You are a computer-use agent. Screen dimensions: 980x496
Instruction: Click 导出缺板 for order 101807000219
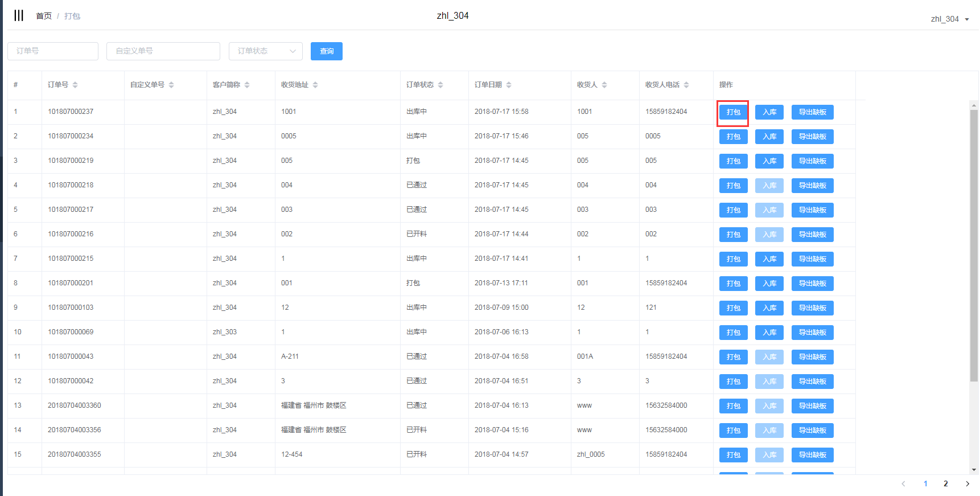pyautogui.click(x=812, y=161)
